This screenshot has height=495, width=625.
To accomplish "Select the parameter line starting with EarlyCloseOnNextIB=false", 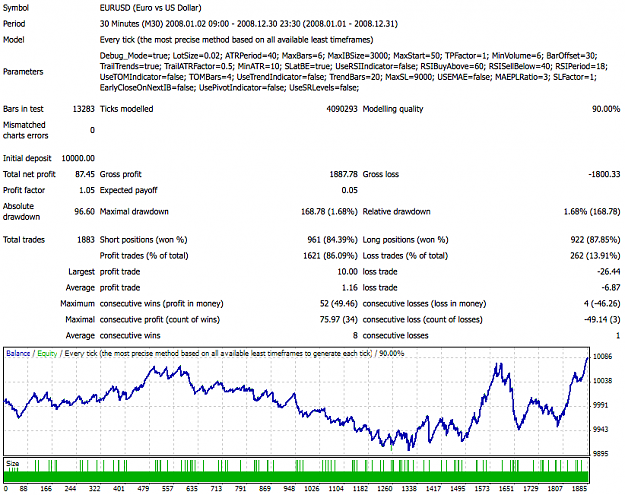I will tap(229, 88).
